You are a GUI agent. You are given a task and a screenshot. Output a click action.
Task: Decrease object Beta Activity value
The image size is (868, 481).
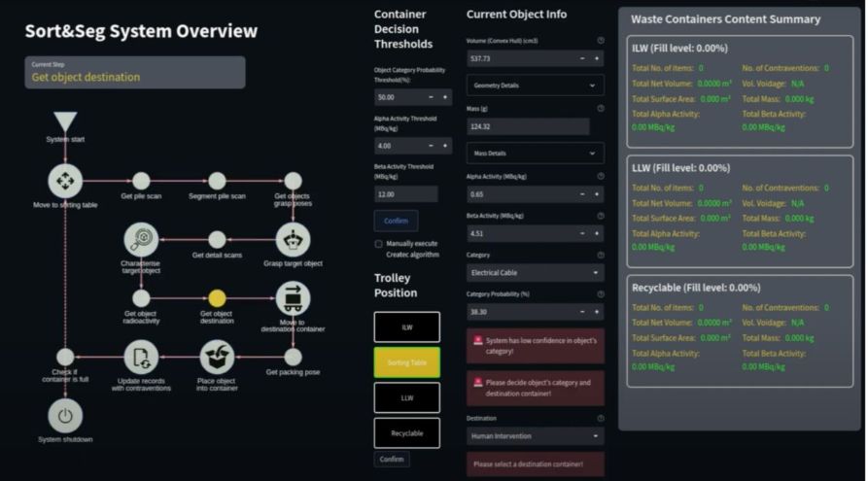[582, 233]
